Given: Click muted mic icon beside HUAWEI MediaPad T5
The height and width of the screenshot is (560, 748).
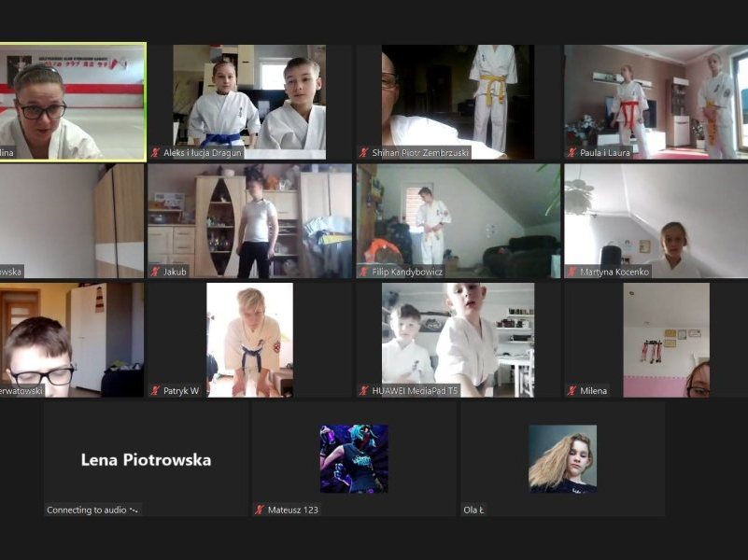Looking at the screenshot, I should coord(363,391).
